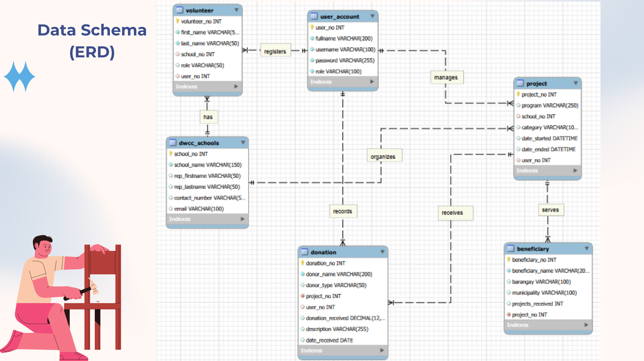Click the user_account table icon
The image size is (644, 361).
point(314,16)
